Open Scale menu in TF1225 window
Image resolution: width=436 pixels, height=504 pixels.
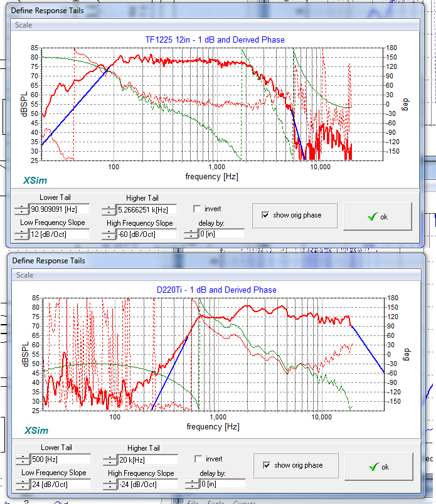(x=23, y=25)
